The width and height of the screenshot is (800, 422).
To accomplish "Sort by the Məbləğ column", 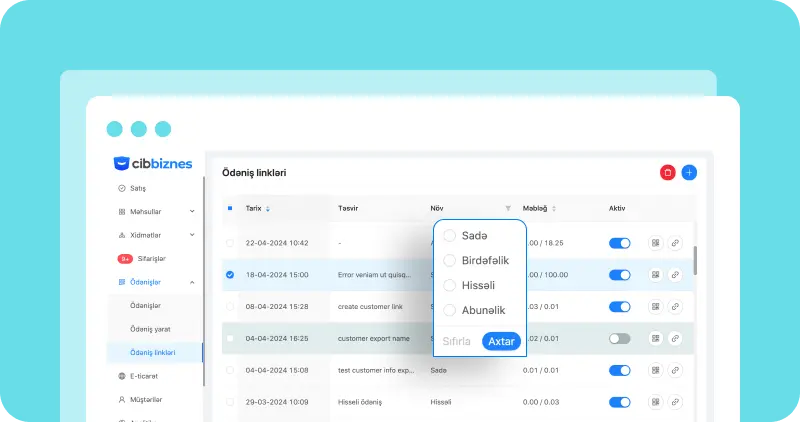I will [554, 209].
